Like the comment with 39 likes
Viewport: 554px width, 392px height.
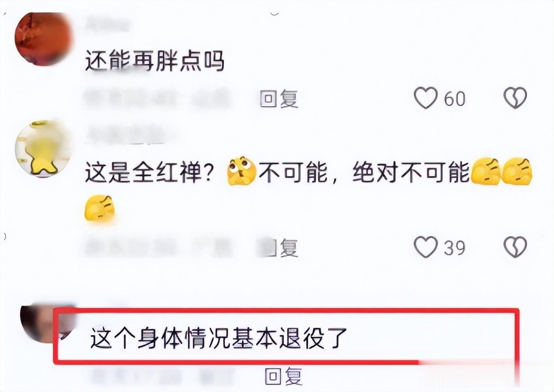coord(426,247)
